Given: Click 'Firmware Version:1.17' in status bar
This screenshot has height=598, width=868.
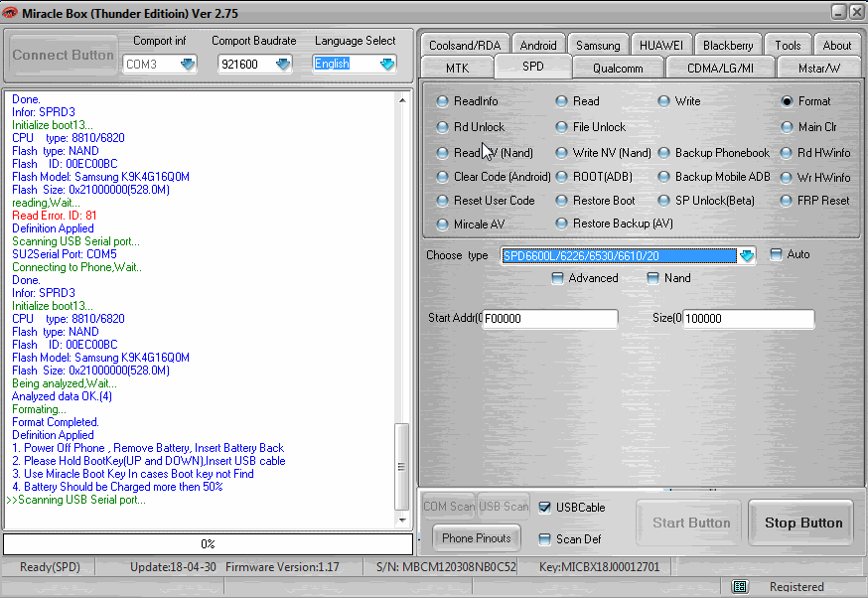Looking at the screenshot, I should (x=282, y=567).
